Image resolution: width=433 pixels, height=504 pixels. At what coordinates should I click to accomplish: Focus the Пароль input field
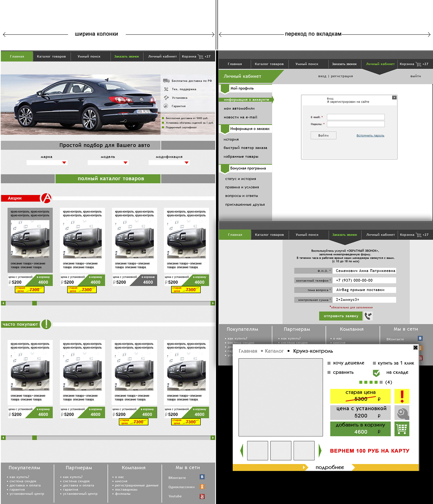pos(356,124)
